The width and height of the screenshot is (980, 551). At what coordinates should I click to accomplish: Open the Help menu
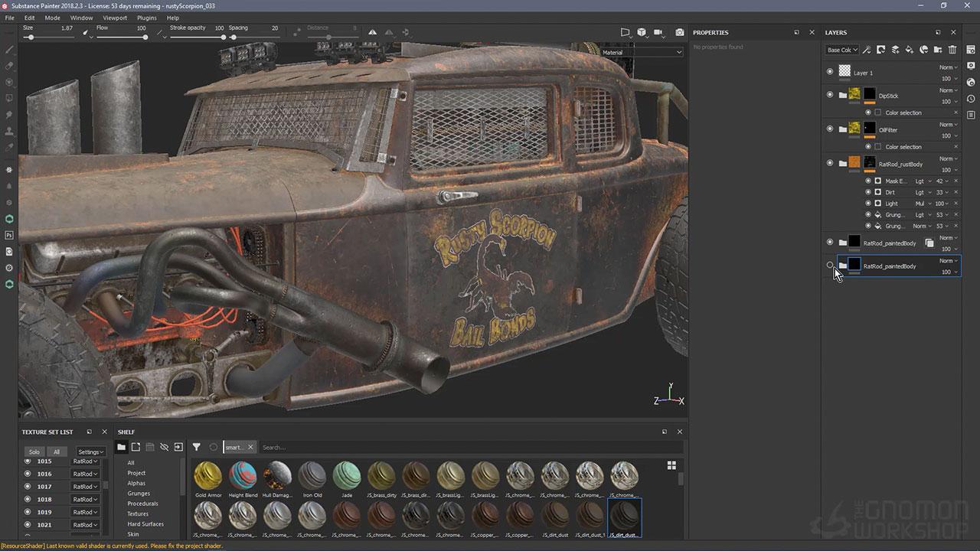click(x=173, y=18)
